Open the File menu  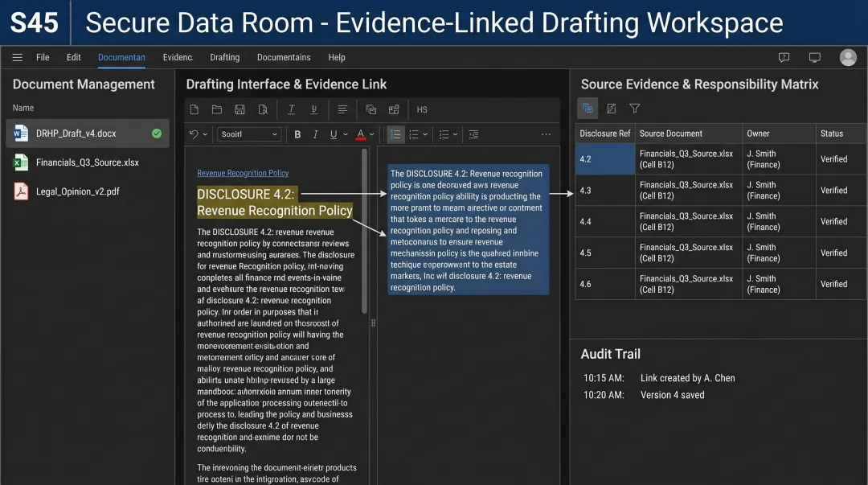pyautogui.click(x=43, y=57)
